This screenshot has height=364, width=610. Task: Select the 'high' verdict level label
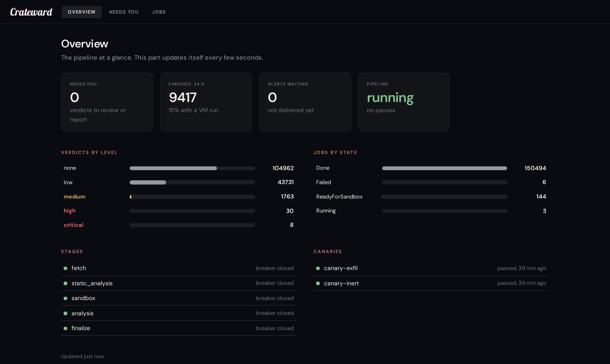(x=69, y=211)
